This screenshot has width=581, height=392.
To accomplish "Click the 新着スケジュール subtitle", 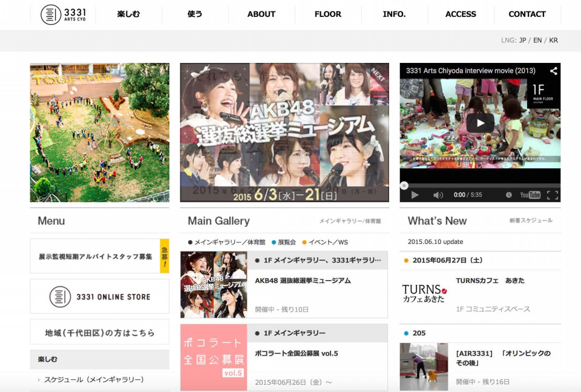I will (x=531, y=220).
